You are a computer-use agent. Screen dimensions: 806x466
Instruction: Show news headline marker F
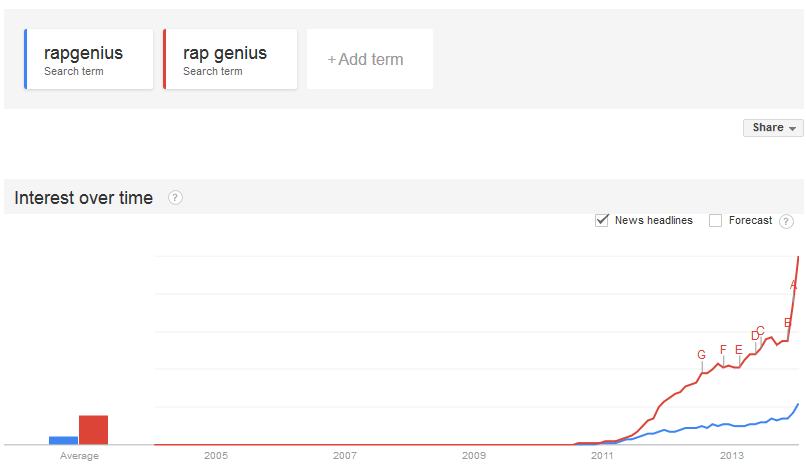[723, 349]
